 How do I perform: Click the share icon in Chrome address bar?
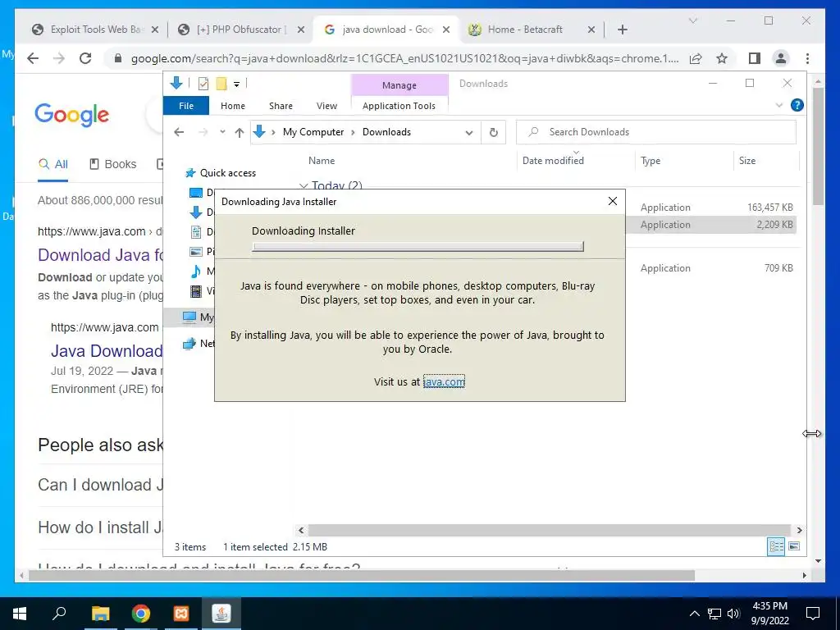coord(696,58)
